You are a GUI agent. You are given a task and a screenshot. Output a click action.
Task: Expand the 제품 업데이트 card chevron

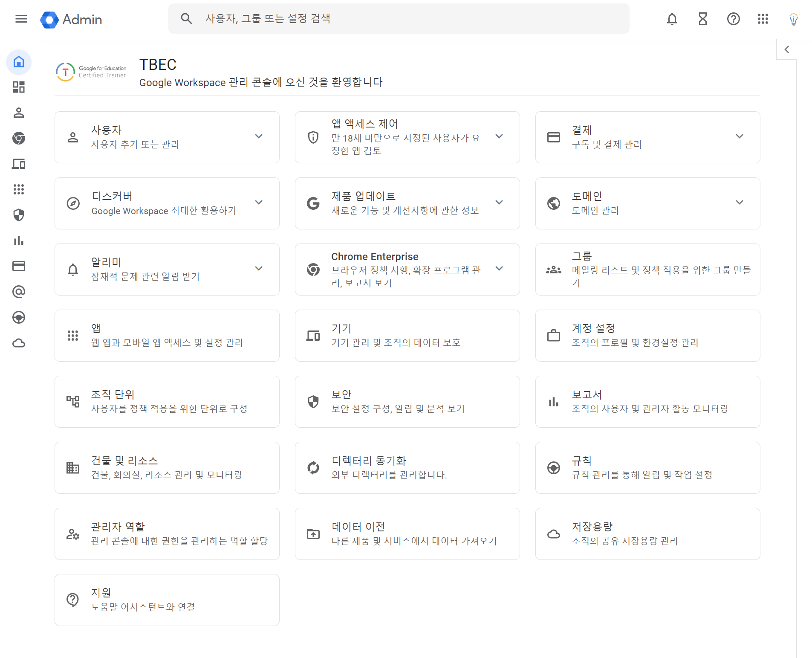[499, 203]
